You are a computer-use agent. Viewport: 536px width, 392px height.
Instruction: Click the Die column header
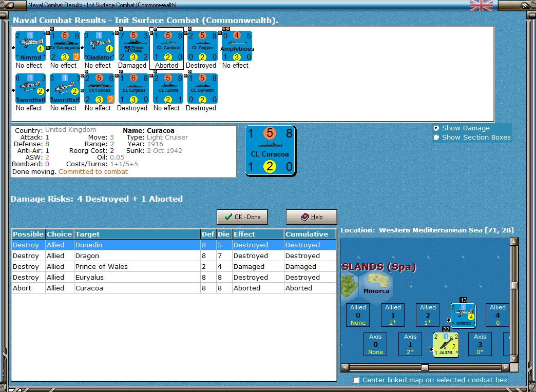pyautogui.click(x=223, y=234)
